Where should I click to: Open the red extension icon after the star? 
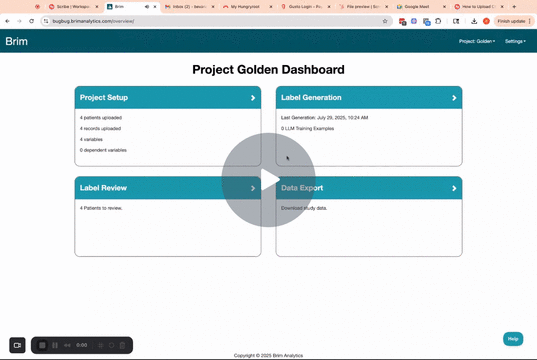point(402,22)
